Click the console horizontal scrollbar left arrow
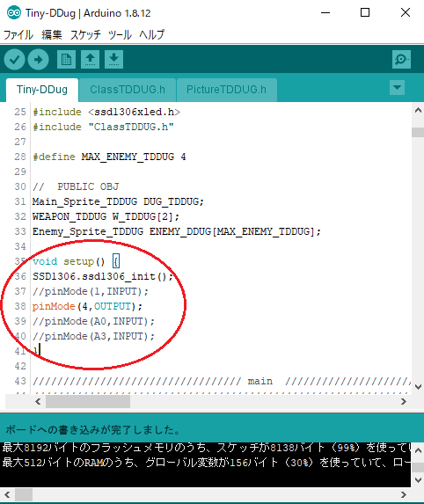This screenshot has width=424, height=504. coord(7,494)
